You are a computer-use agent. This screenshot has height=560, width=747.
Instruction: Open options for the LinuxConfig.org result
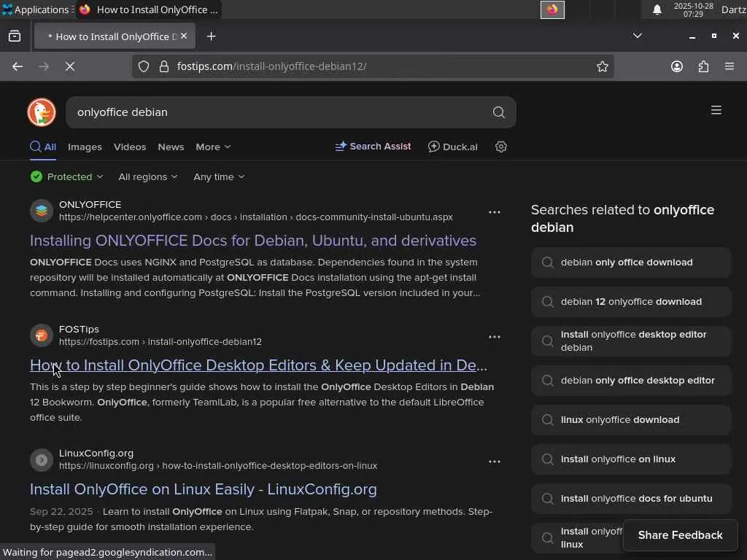(x=495, y=462)
